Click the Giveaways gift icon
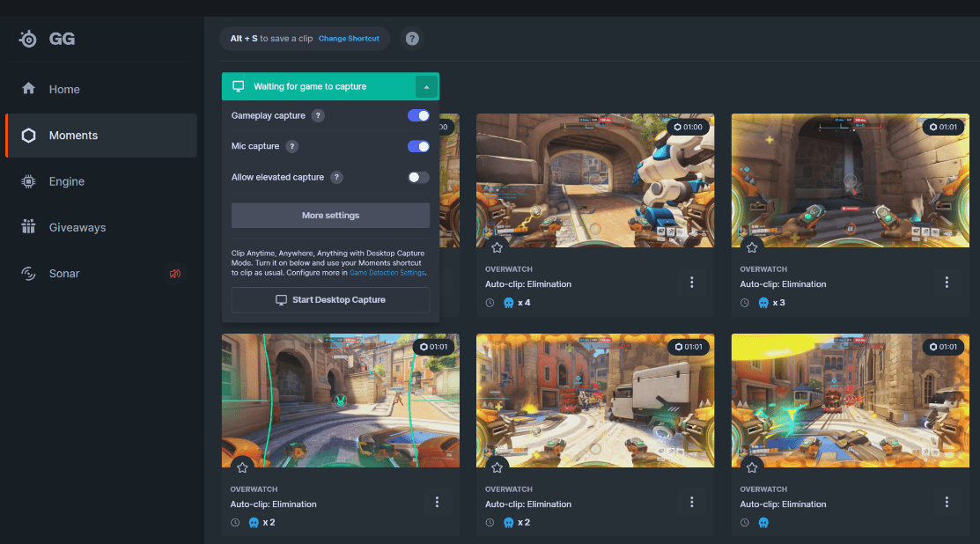Screen dimensions: 980x544 coord(30,227)
